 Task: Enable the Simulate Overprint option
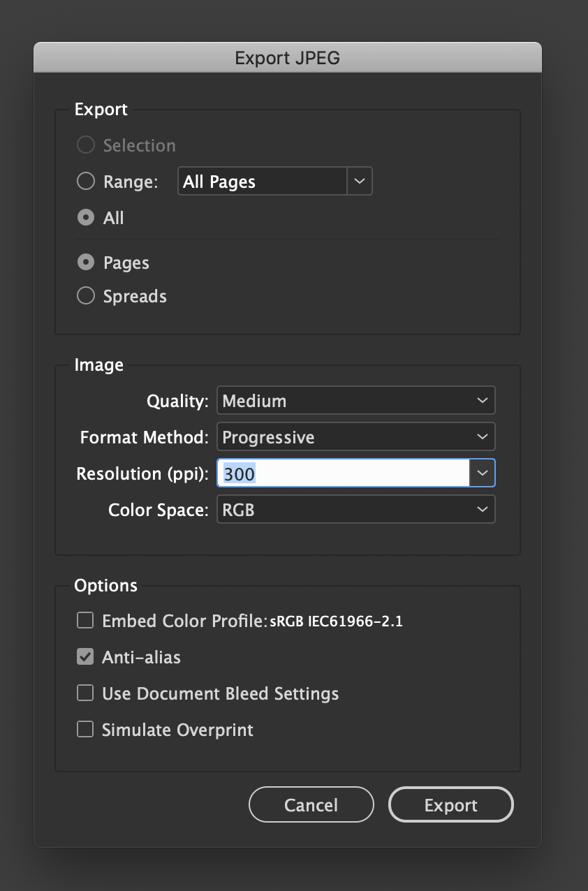click(x=84, y=729)
